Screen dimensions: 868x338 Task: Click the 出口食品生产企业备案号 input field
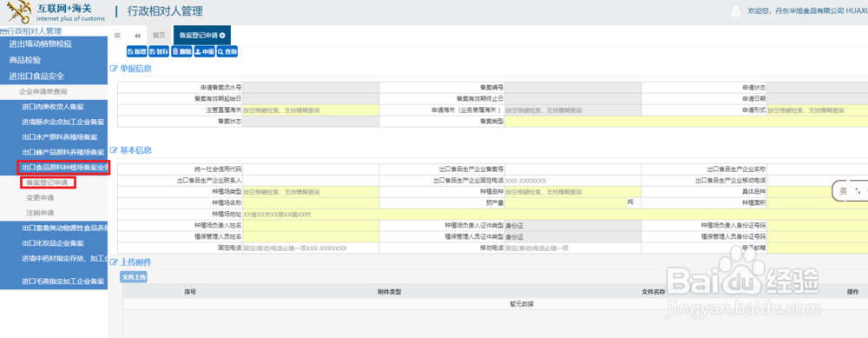click(x=573, y=169)
